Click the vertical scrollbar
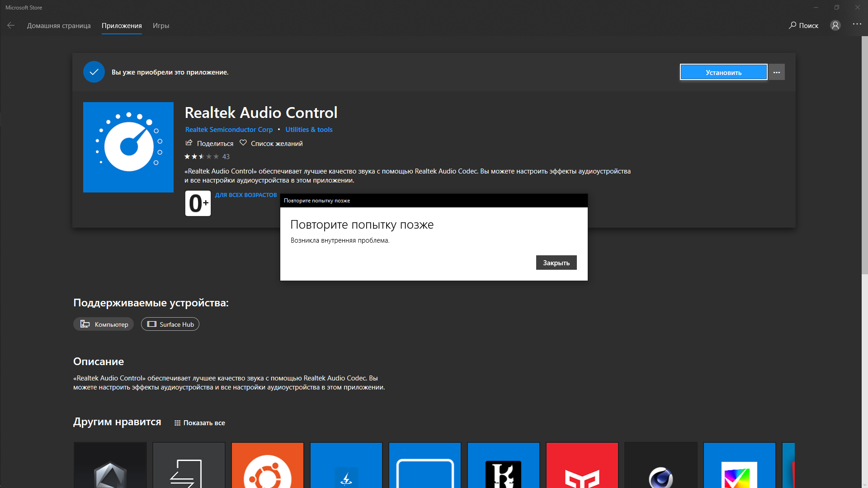868x488 pixels. click(864, 155)
